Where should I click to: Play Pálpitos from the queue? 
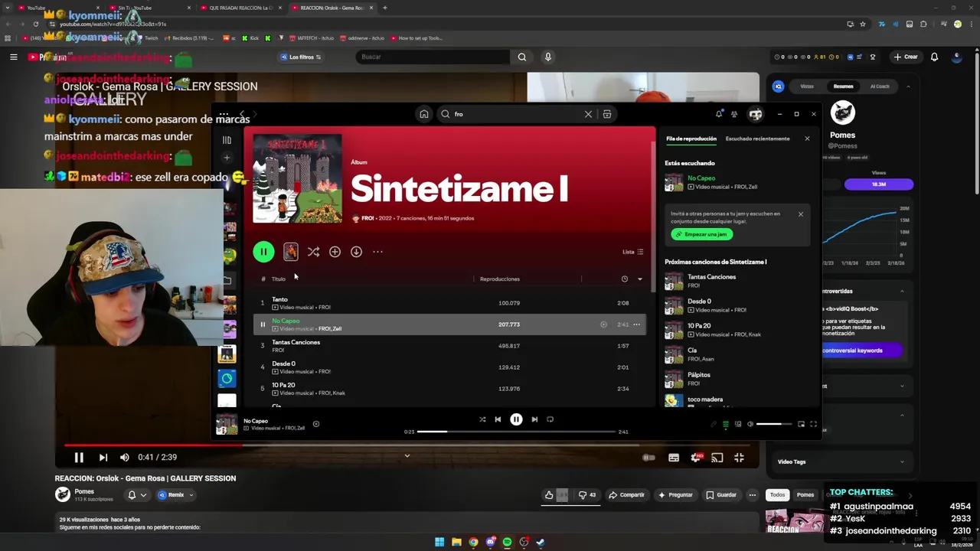(735, 379)
